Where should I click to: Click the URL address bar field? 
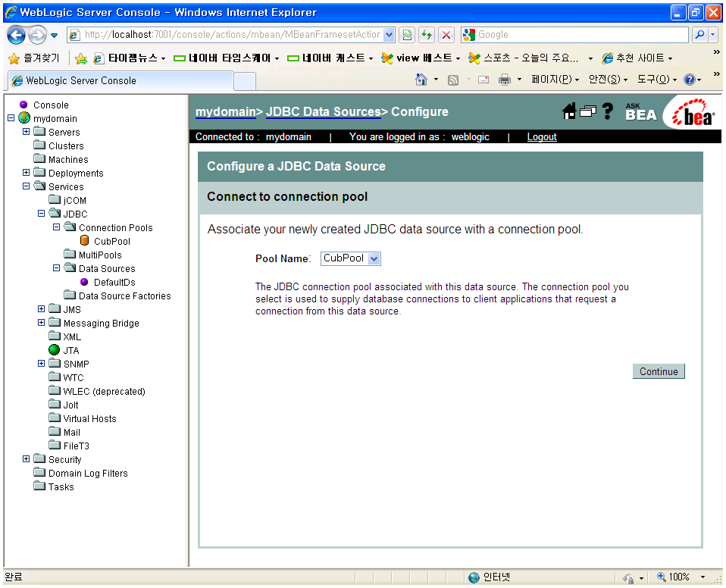(x=232, y=35)
